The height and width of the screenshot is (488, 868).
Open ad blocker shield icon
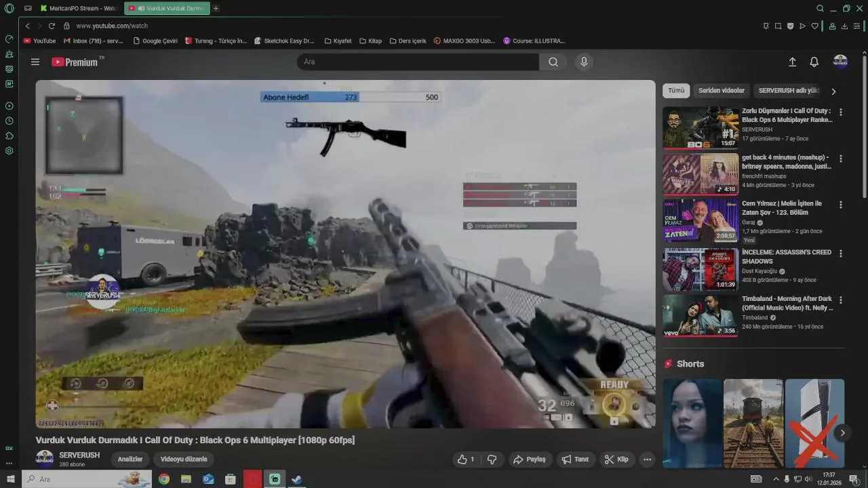[790, 26]
